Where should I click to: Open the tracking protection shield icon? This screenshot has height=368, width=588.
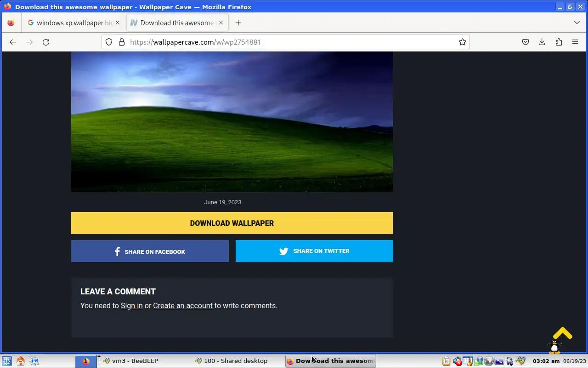pyautogui.click(x=109, y=42)
